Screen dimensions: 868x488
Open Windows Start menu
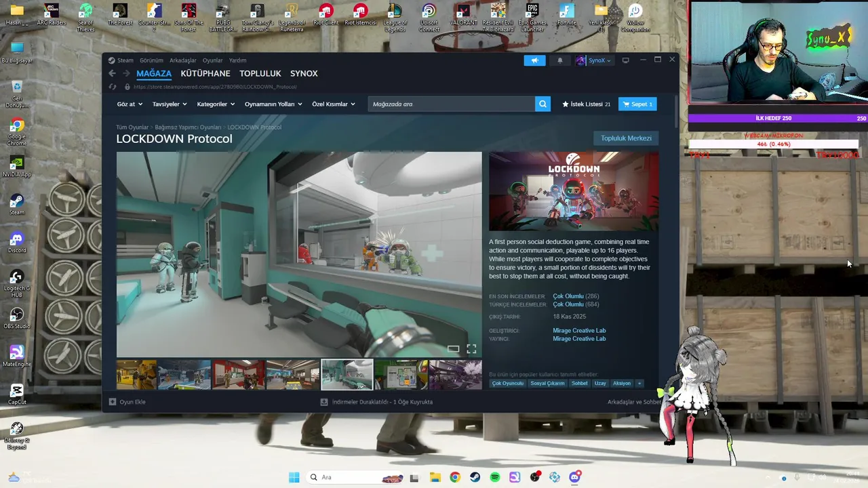[x=294, y=477]
